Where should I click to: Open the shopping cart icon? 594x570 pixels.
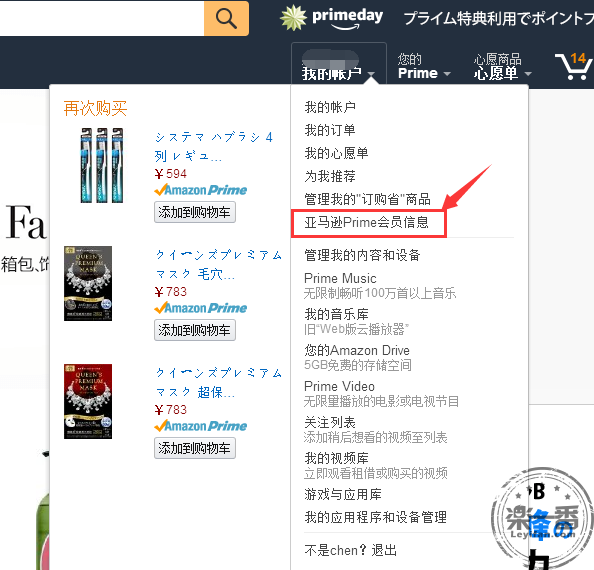click(574, 66)
